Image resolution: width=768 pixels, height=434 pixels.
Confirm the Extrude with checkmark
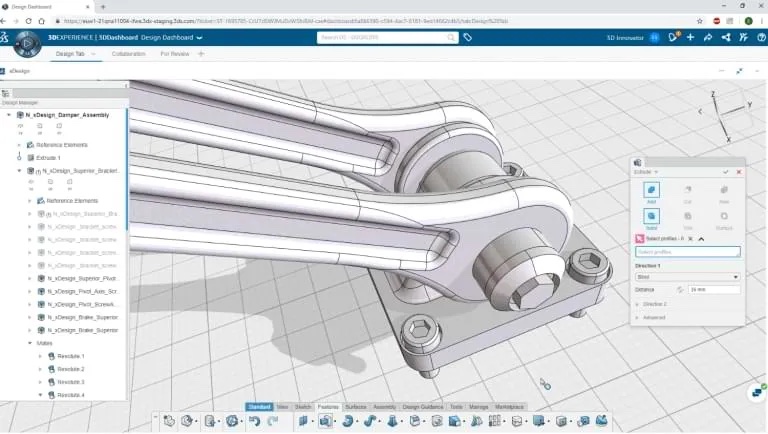point(725,172)
